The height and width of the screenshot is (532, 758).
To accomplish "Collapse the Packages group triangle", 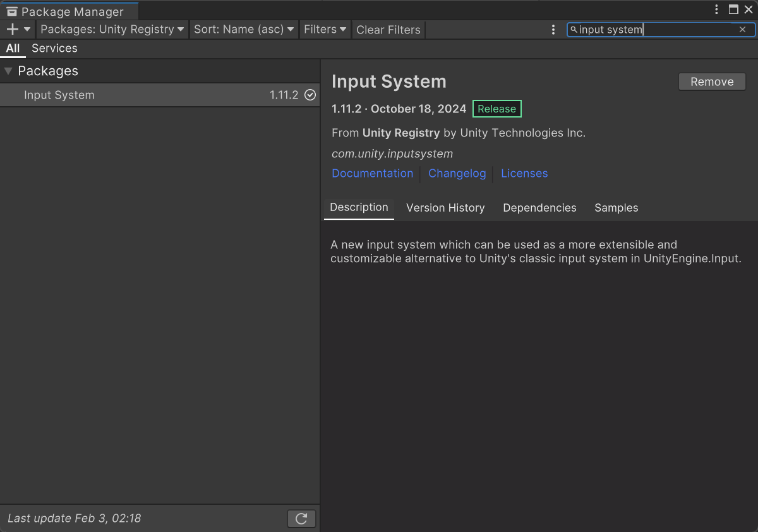I will [x=8, y=71].
